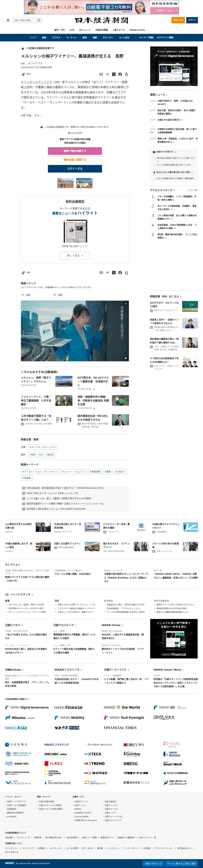
Task: Click the search magnifier icon
Action: point(39,20)
